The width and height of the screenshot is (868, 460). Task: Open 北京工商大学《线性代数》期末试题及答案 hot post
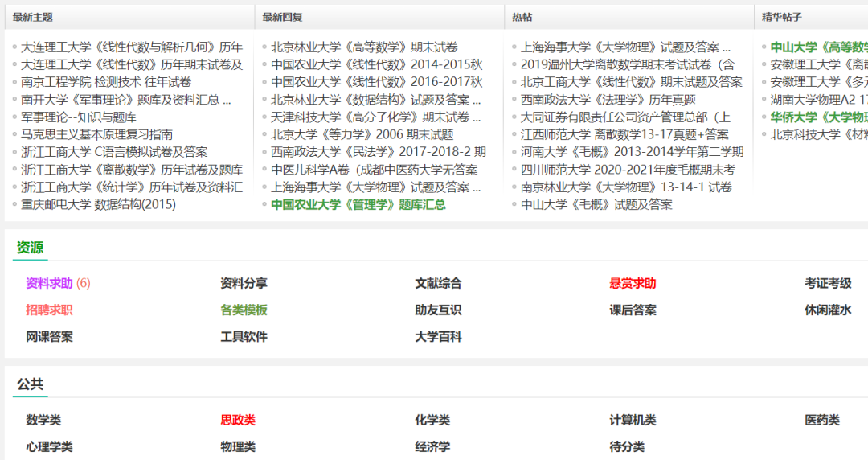(632, 82)
